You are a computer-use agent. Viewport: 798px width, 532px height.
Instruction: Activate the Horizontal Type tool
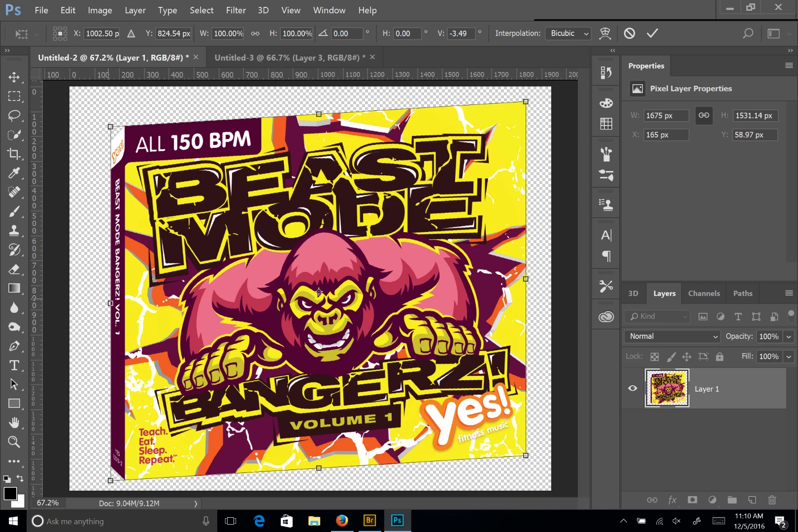tap(14, 365)
